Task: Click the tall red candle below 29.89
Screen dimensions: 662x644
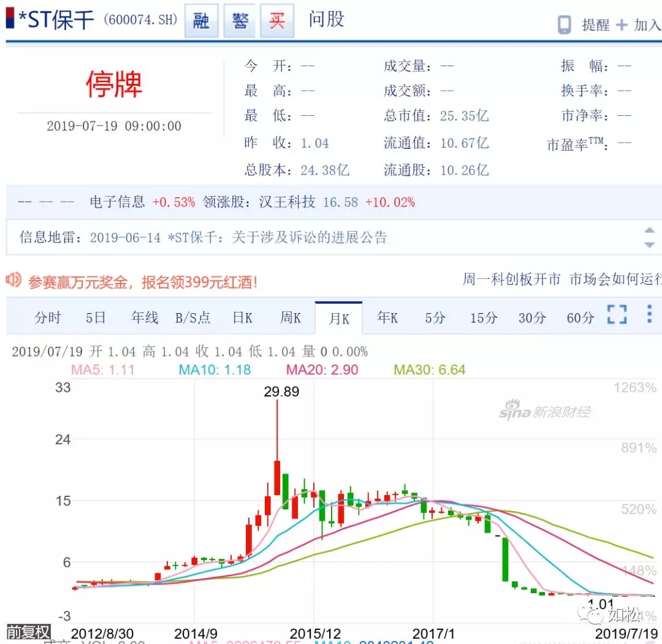Action: coord(278,477)
